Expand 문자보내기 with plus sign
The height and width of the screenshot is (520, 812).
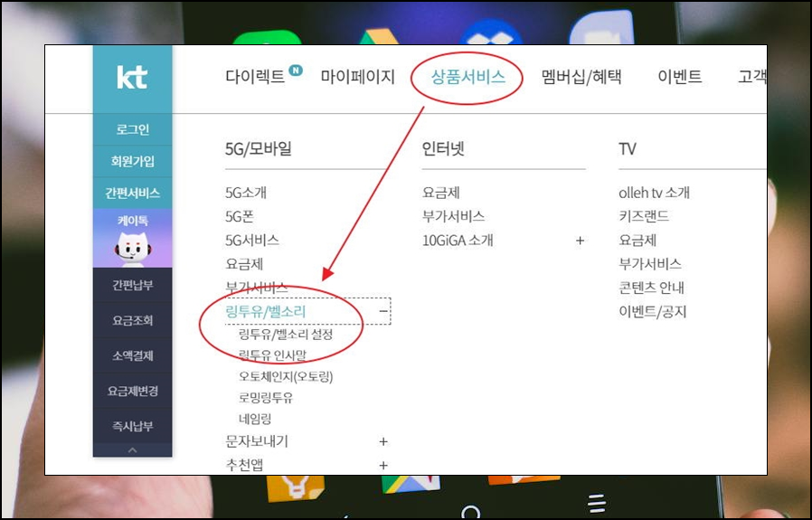point(383,441)
